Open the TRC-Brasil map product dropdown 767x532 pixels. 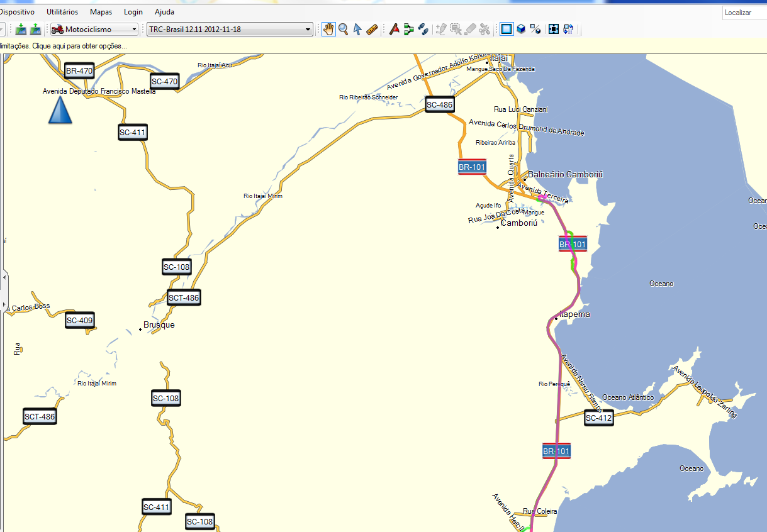(x=308, y=29)
